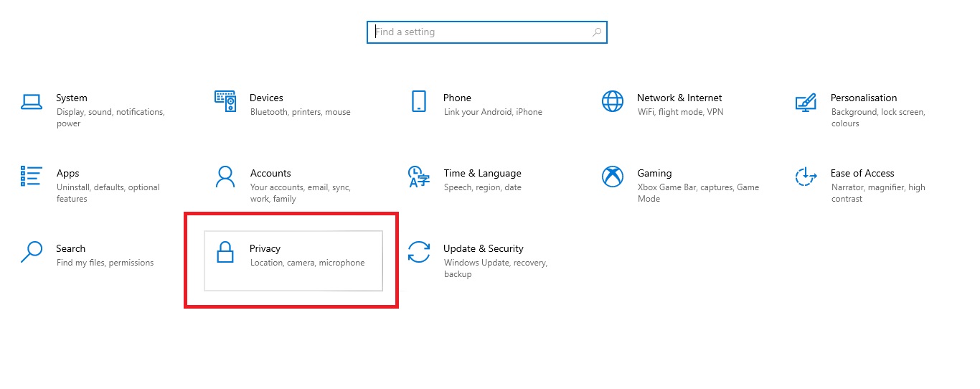Open Update & Security title
Image resolution: width=980 pixels, height=389 pixels.
tap(484, 248)
